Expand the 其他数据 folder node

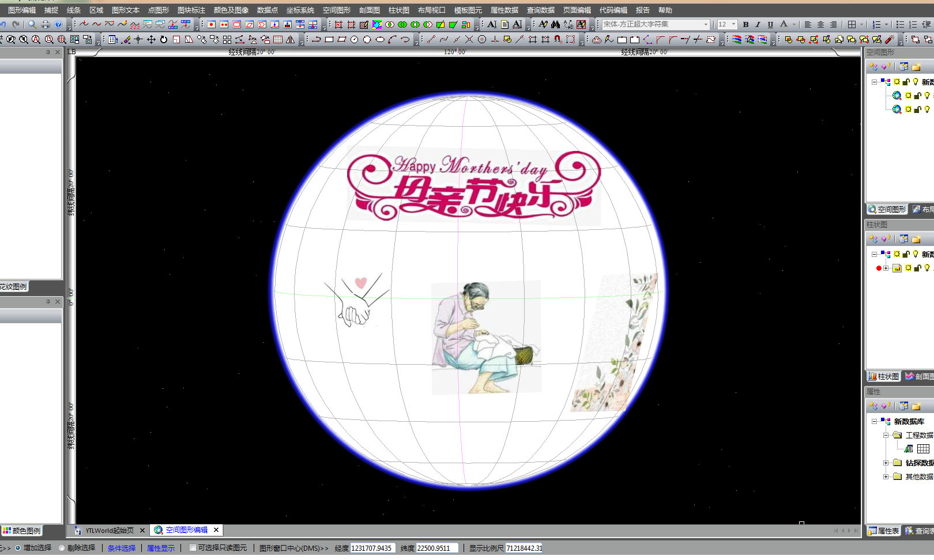pyautogui.click(x=886, y=476)
